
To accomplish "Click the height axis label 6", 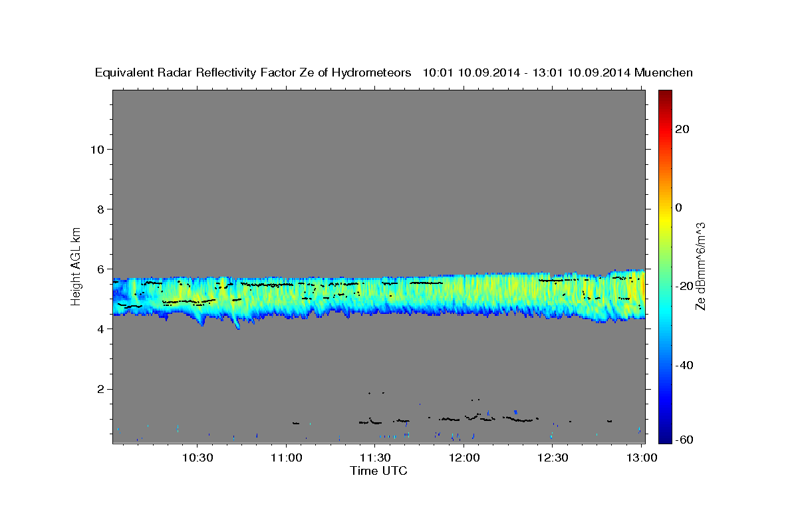I will tap(100, 269).
